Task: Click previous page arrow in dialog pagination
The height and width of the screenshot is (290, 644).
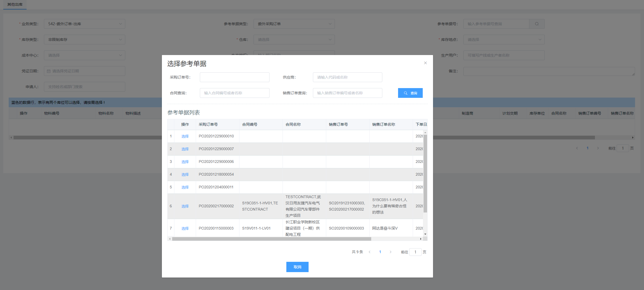Action: click(x=370, y=252)
